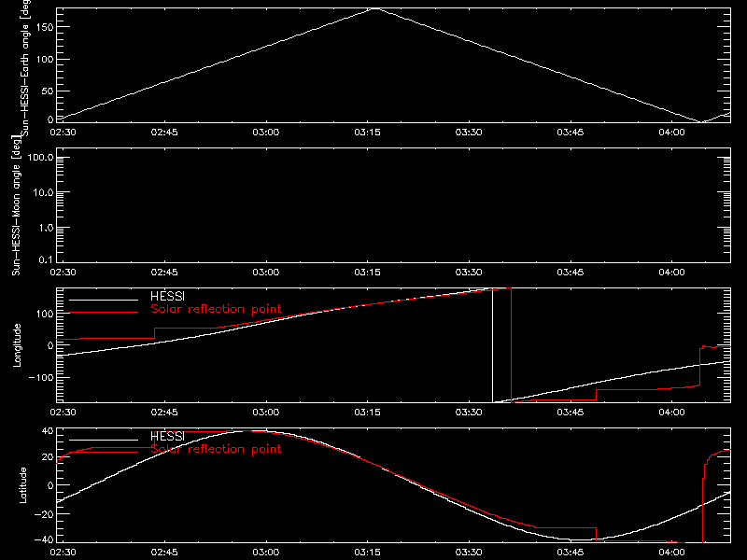Click '0.1' tick on Sun-HESSI-Moon axis
The width and height of the screenshot is (747, 560).
pyautogui.click(x=46, y=259)
